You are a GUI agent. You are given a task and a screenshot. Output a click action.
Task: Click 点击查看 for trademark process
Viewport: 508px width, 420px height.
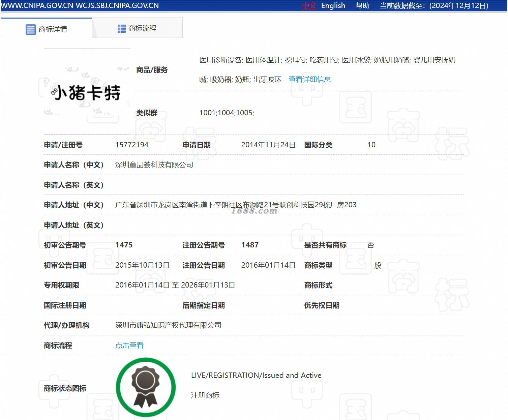point(129,345)
